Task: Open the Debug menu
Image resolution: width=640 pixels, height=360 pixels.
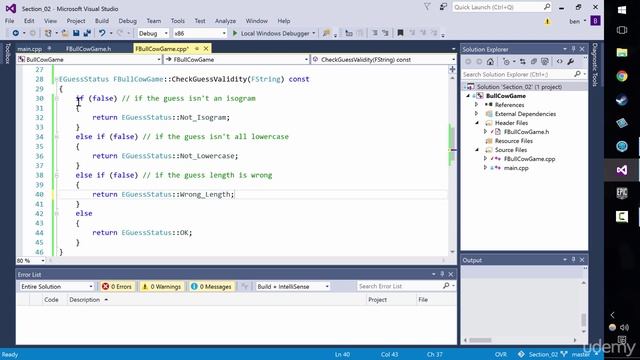Action: click(x=127, y=21)
